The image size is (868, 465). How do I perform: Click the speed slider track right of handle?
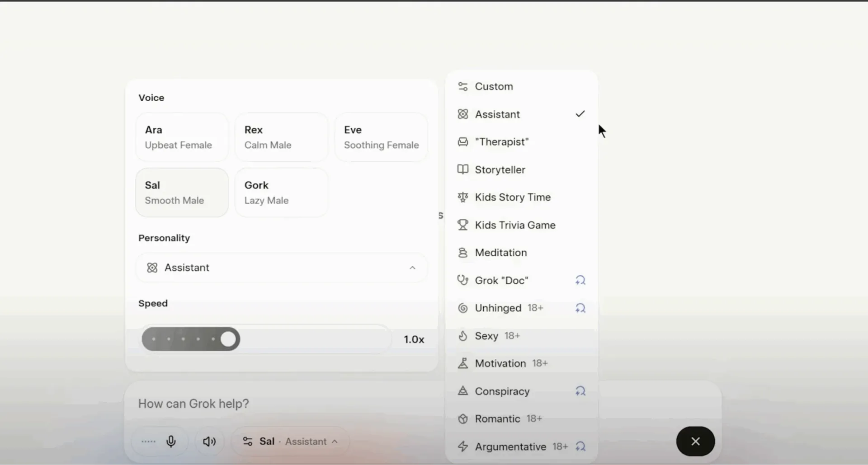(315, 339)
